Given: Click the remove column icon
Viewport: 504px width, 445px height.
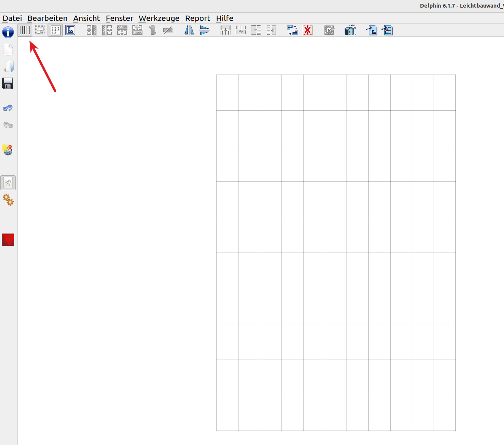Looking at the screenshot, I should coord(153,30).
